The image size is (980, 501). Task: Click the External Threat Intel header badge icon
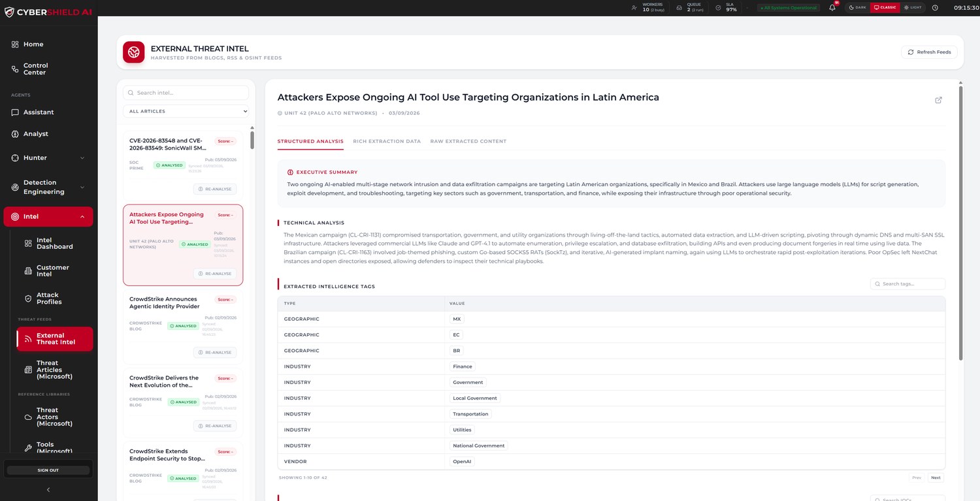point(135,52)
